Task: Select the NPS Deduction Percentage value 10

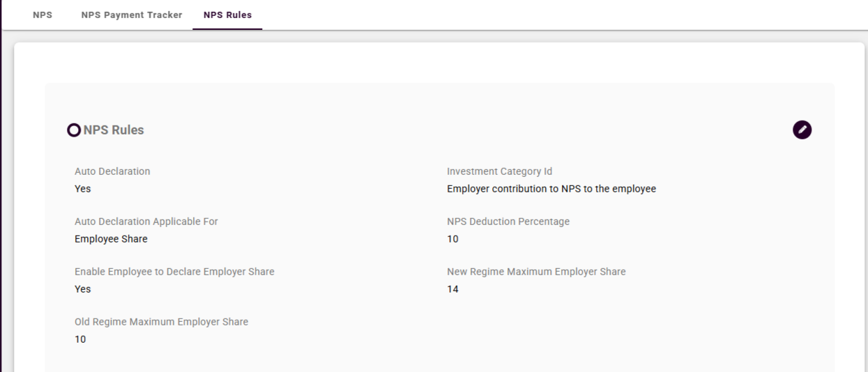Action: 452,239
